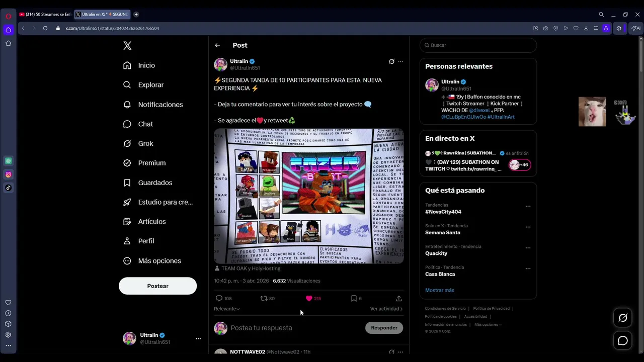The height and width of the screenshot is (362, 644).
Task: Go back using the Post back arrow
Action: (x=217, y=45)
